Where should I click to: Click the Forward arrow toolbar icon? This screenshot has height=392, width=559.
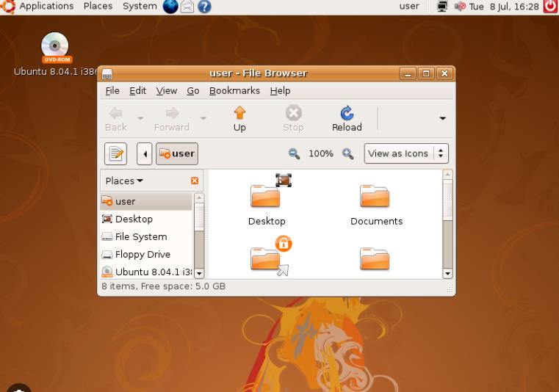(x=172, y=113)
